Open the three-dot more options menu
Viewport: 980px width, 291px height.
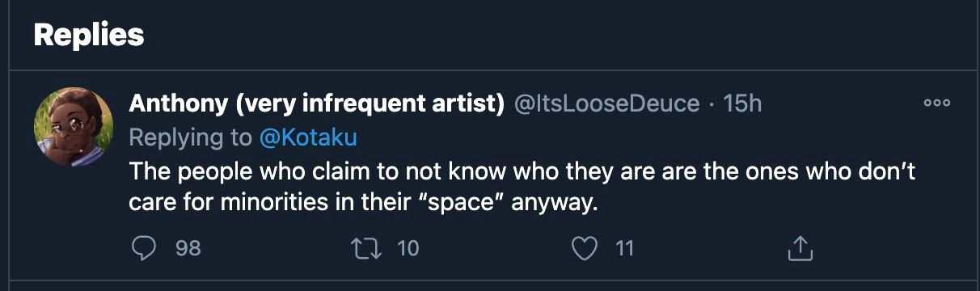click(938, 103)
